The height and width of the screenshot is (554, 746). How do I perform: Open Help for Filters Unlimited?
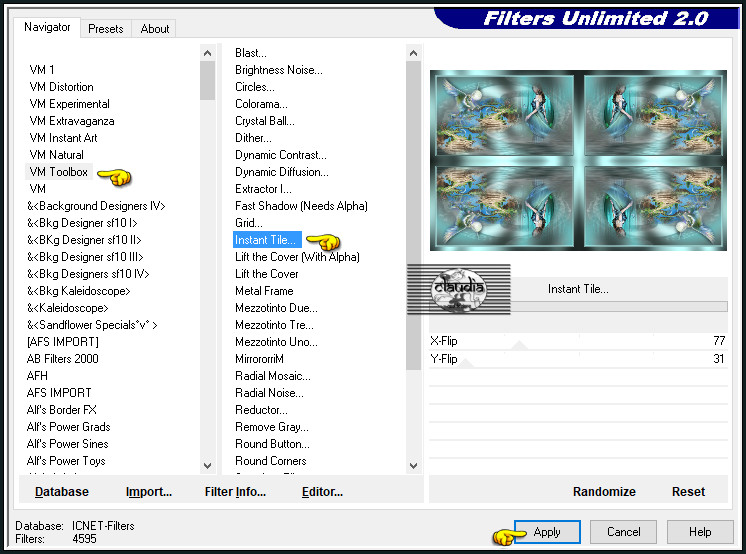(x=699, y=532)
